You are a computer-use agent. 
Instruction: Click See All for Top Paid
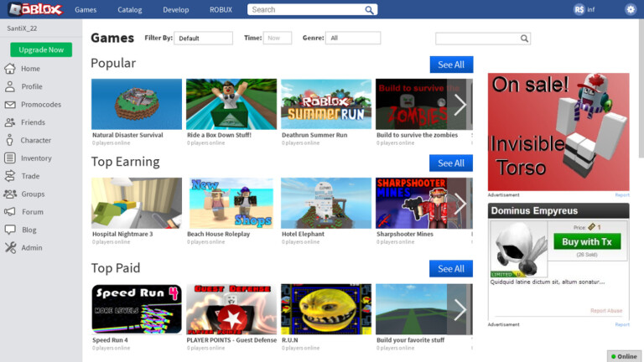pos(451,268)
